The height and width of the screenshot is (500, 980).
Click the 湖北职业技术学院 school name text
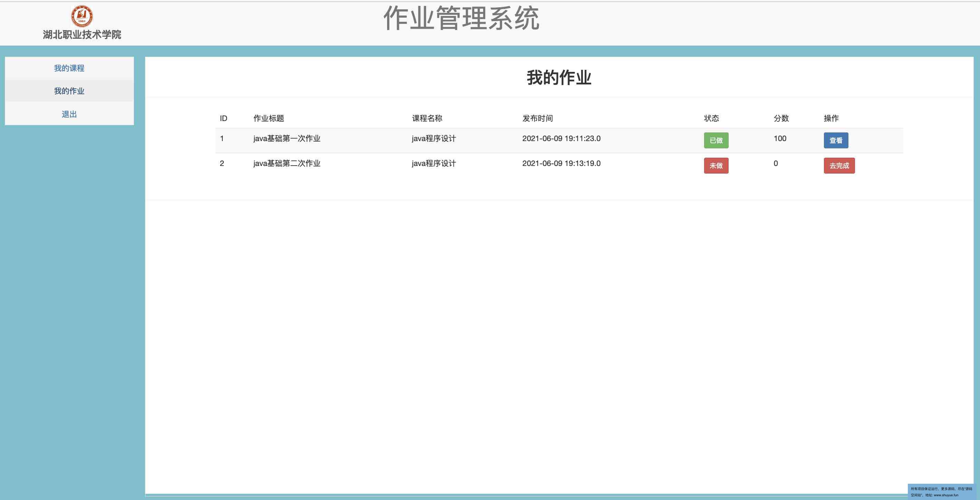[x=82, y=35]
